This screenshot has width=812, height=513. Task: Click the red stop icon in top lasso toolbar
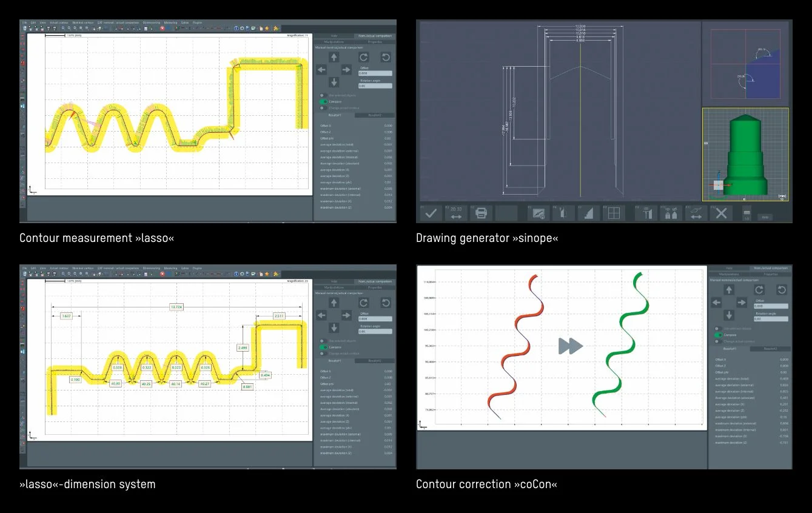(x=163, y=28)
